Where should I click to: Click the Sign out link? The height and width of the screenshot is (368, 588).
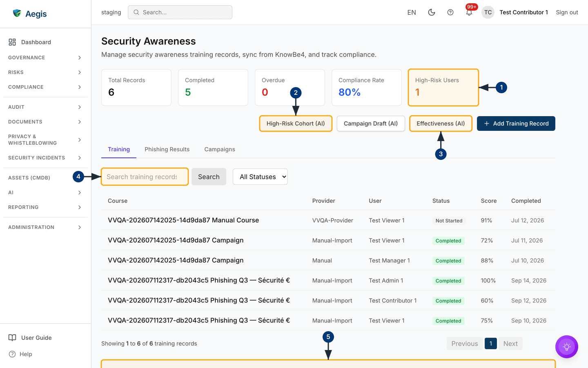click(x=567, y=12)
